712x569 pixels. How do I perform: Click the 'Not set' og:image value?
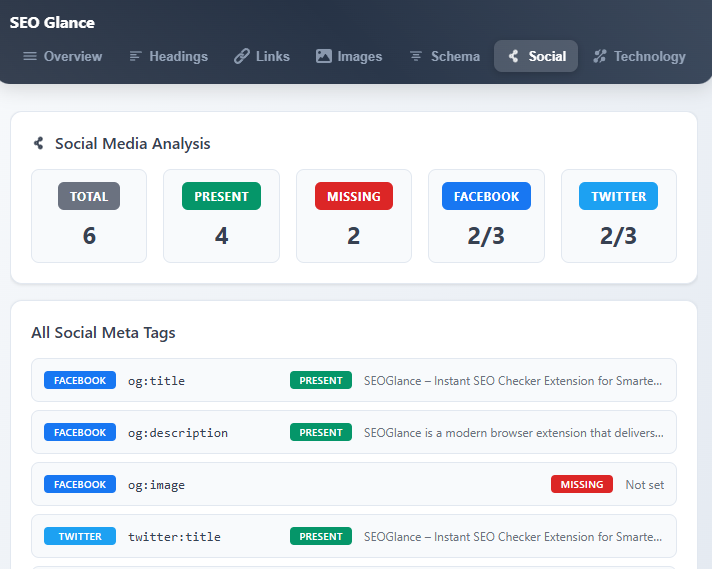tap(645, 485)
